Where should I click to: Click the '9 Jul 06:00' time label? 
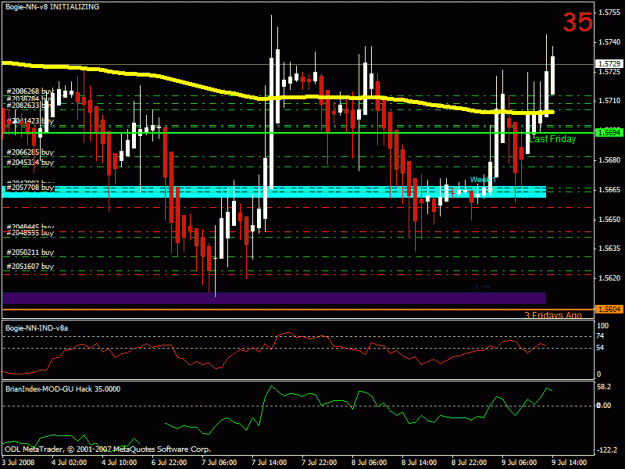[x=519, y=463]
